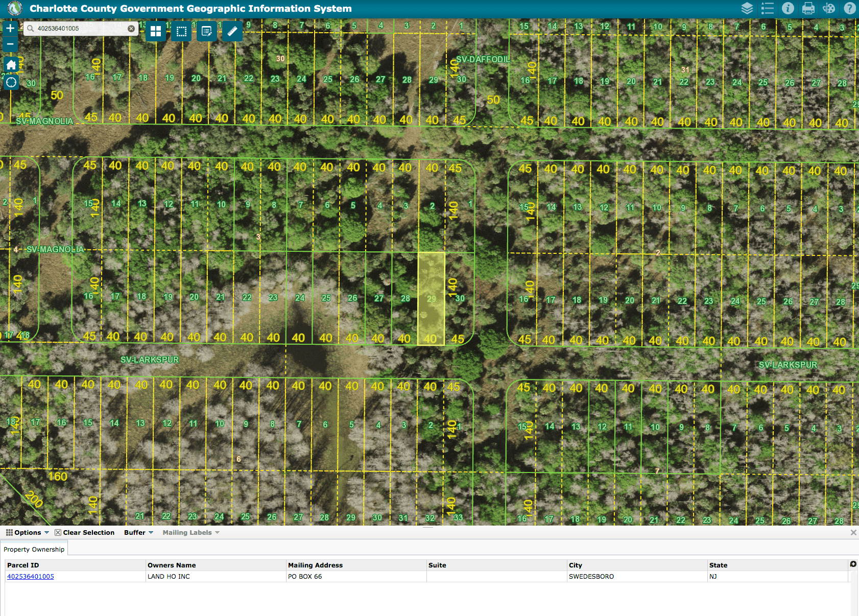Open the ruler measurement tool
Screen dimensions: 859x616
tap(232, 32)
